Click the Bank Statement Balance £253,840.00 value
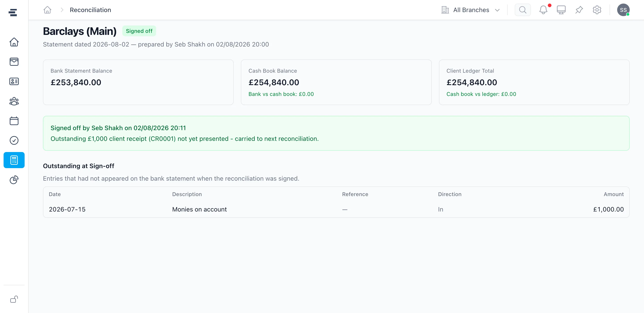Screen dimensions: 644x313 (76, 82)
